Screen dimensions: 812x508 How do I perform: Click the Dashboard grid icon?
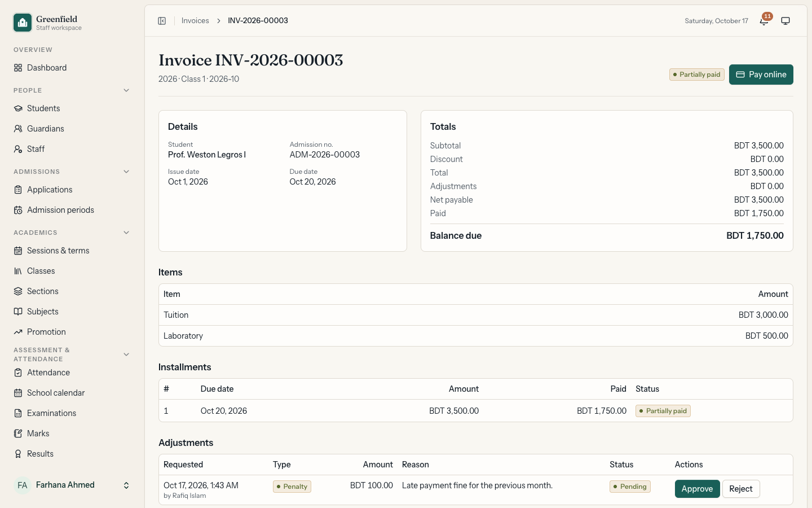(18, 68)
